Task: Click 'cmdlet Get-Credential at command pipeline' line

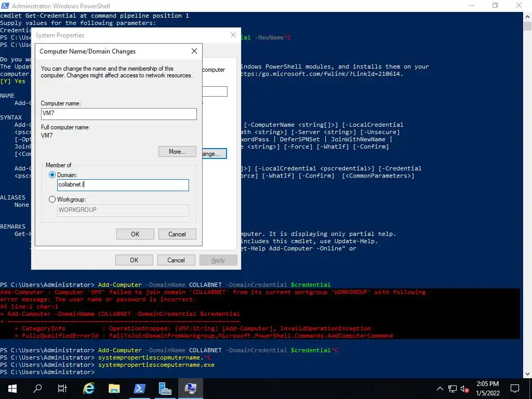Action: (95, 16)
